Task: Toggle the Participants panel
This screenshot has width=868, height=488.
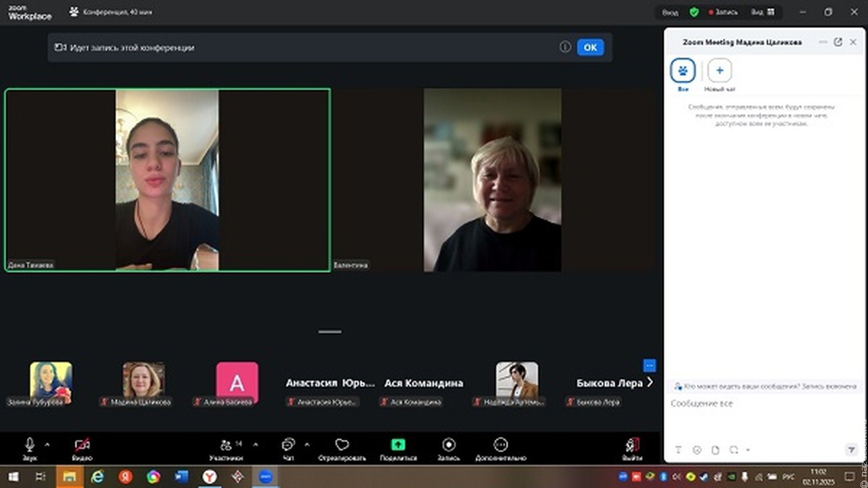Action: [x=226, y=445]
